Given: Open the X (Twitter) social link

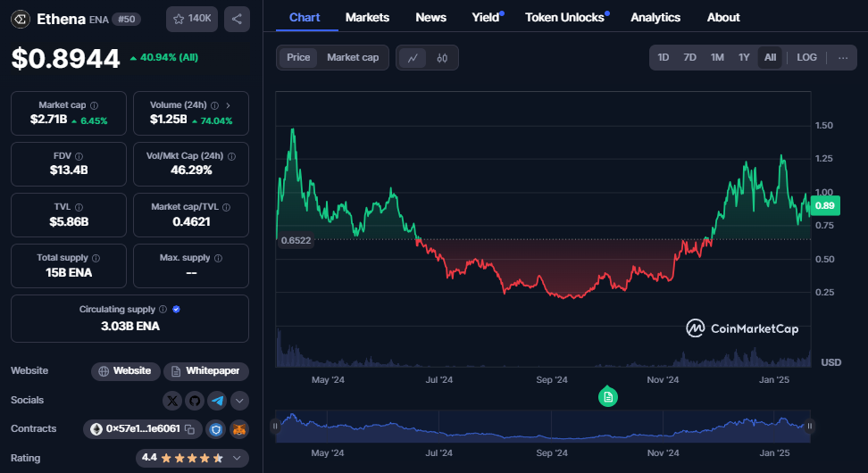Looking at the screenshot, I should 172,401.
